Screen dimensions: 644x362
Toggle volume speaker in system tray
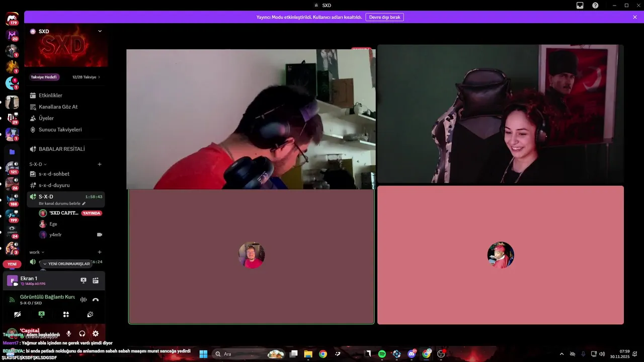pyautogui.click(x=602, y=354)
